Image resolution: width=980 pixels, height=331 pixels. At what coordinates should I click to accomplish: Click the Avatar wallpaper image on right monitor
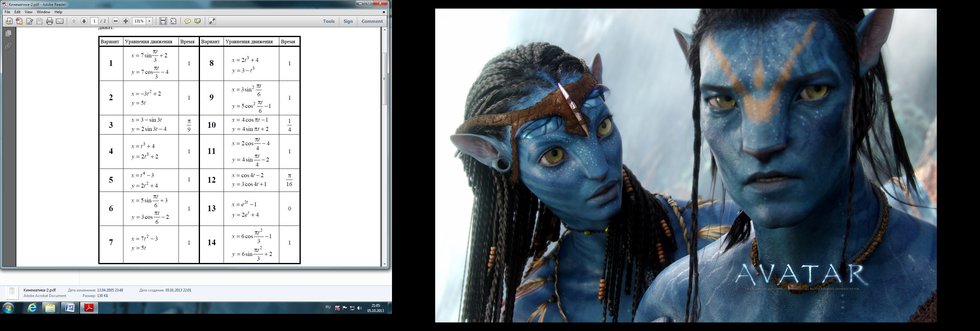(686, 165)
